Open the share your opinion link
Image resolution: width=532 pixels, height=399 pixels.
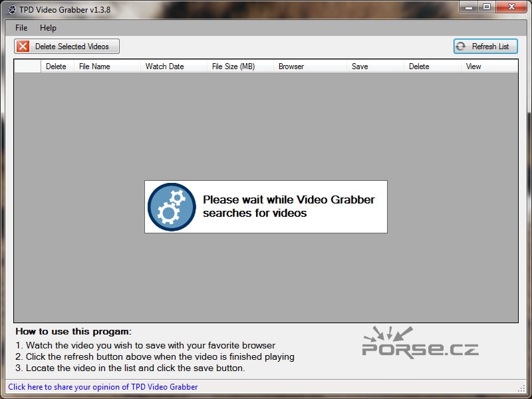point(103,387)
